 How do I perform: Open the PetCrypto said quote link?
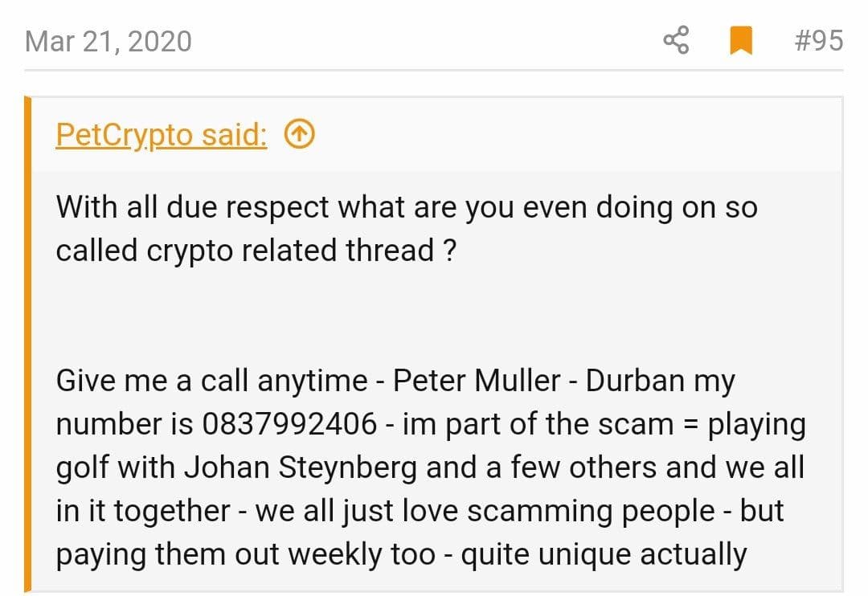tap(161, 135)
